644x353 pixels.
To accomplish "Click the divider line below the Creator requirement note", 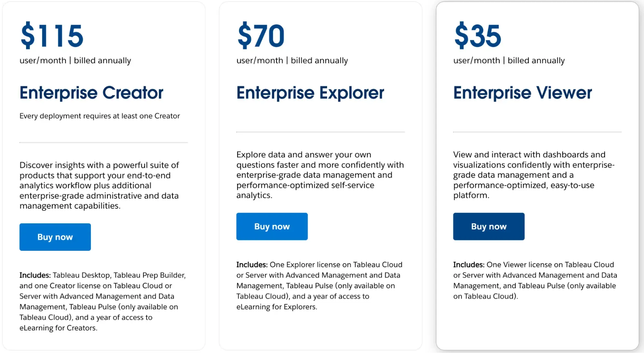I will (x=103, y=142).
